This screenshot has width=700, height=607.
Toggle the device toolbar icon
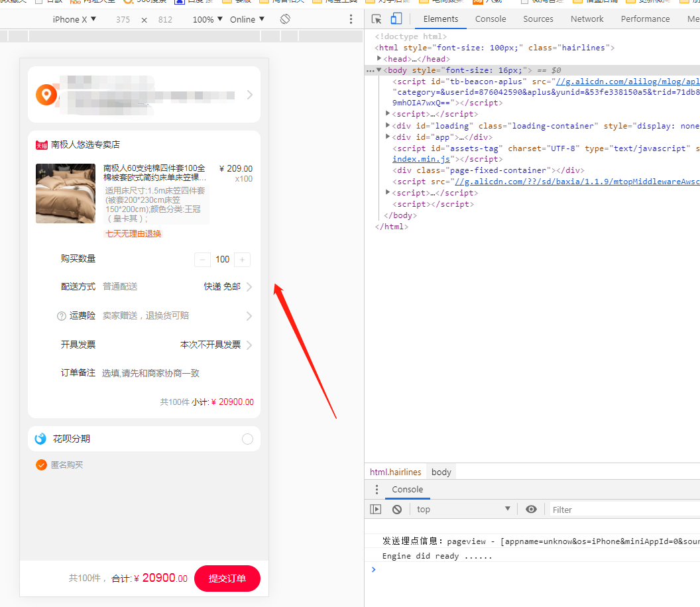tap(396, 19)
